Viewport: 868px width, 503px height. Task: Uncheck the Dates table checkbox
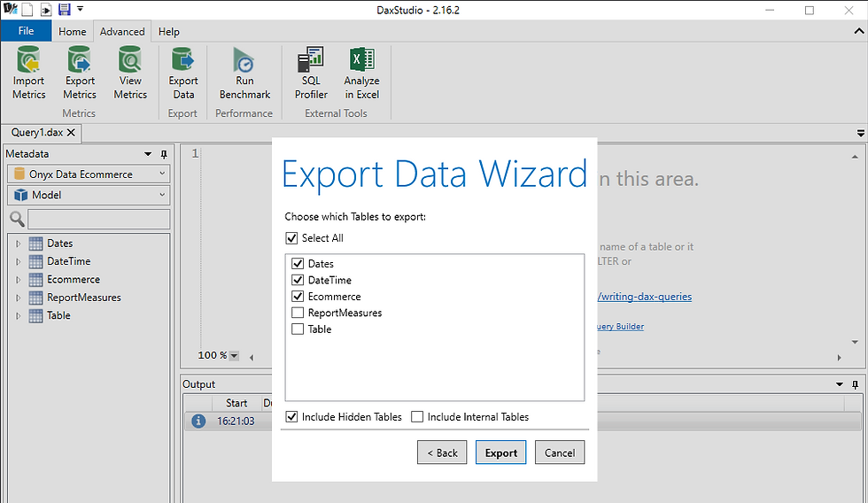point(298,263)
